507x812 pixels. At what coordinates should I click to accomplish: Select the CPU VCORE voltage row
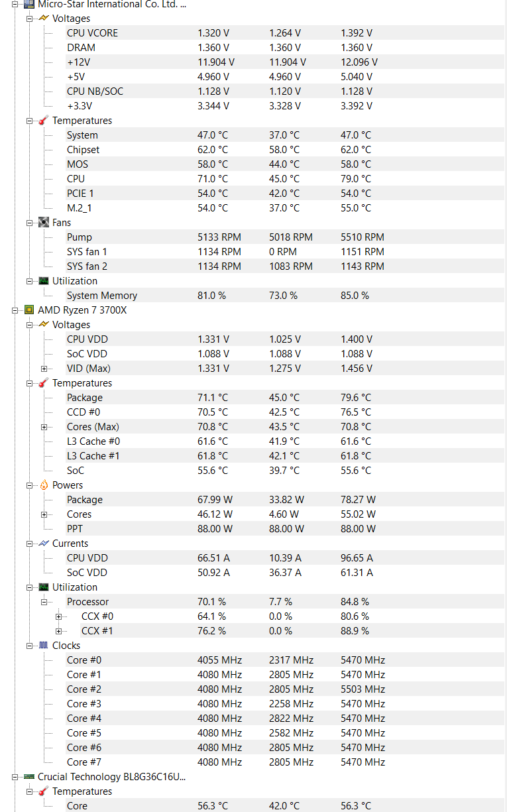[285, 32]
